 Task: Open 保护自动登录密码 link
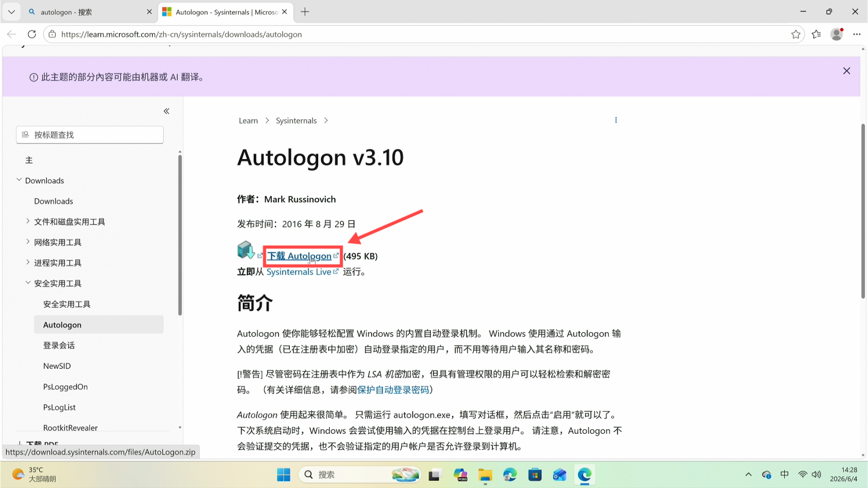393,389
